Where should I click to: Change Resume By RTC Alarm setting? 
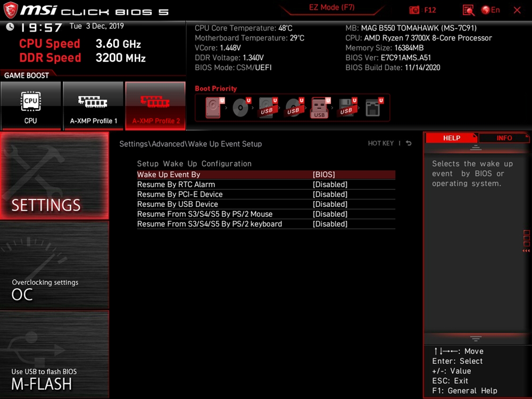point(266,184)
